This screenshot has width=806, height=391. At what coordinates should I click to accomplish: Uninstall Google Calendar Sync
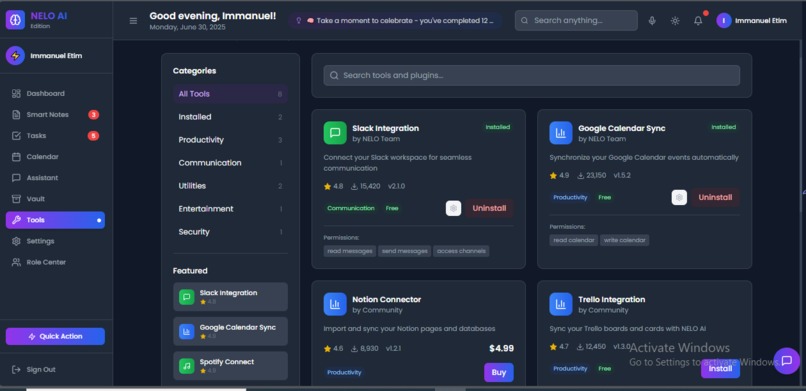click(715, 197)
